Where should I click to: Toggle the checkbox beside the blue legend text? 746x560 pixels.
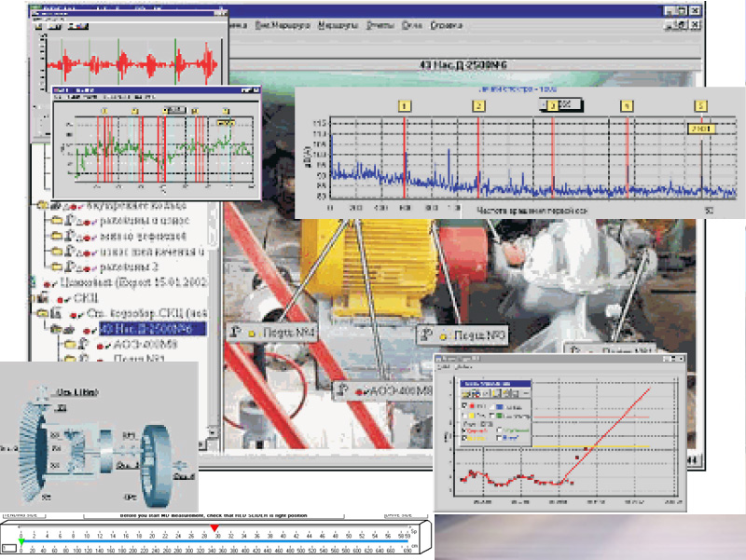[500, 438]
